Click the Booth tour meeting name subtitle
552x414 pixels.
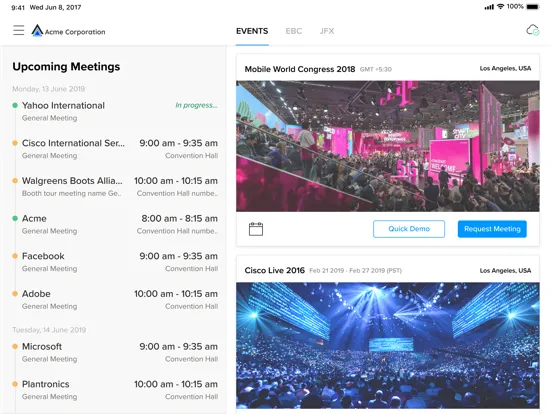(71, 193)
